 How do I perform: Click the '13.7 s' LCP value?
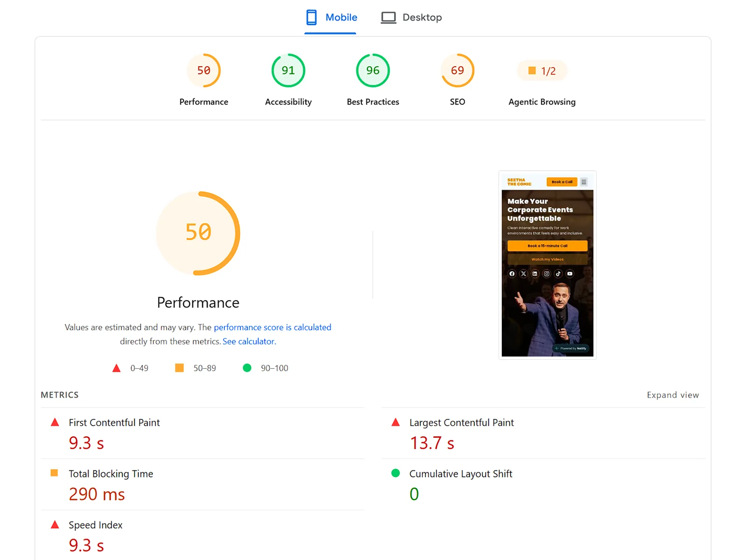pos(432,443)
